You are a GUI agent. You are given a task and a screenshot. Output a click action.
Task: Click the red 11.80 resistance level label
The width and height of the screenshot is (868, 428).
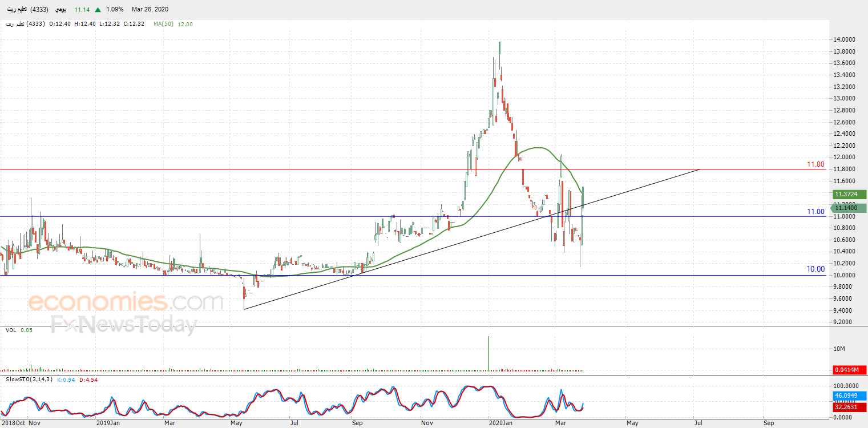tap(815, 164)
